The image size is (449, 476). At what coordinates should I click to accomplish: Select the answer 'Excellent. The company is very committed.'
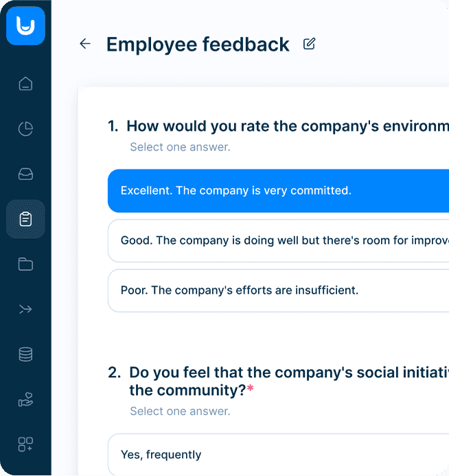pyautogui.click(x=278, y=191)
